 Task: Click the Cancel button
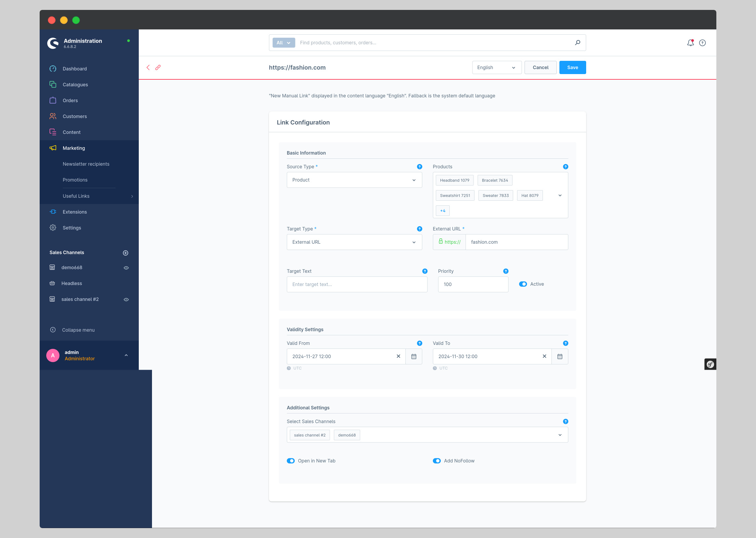coord(540,67)
